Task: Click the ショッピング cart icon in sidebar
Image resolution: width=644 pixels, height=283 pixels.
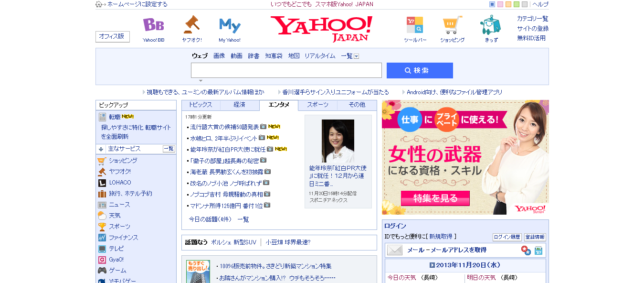Action: [102, 161]
